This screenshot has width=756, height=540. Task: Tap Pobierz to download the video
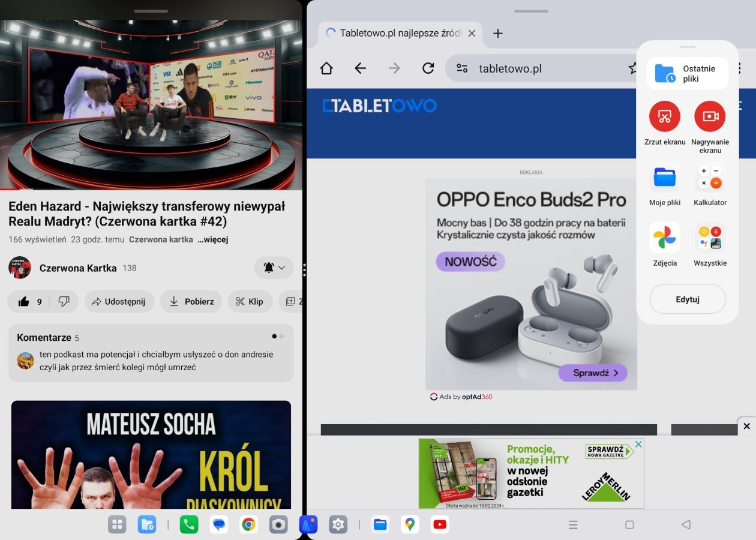pos(191,302)
